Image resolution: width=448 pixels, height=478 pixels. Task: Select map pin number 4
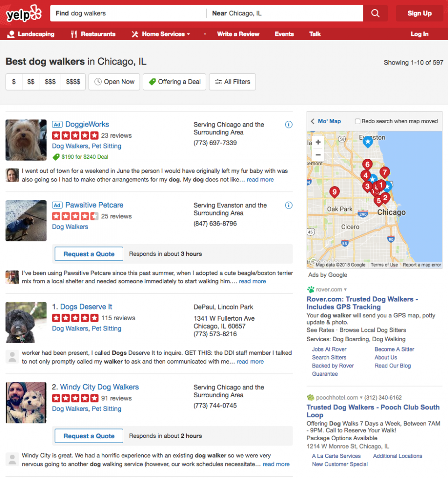click(x=365, y=176)
